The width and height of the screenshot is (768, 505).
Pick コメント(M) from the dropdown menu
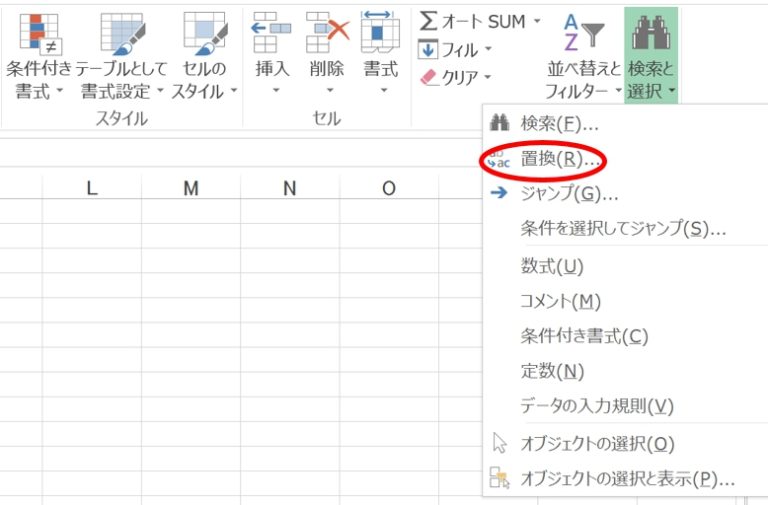pyautogui.click(x=560, y=301)
